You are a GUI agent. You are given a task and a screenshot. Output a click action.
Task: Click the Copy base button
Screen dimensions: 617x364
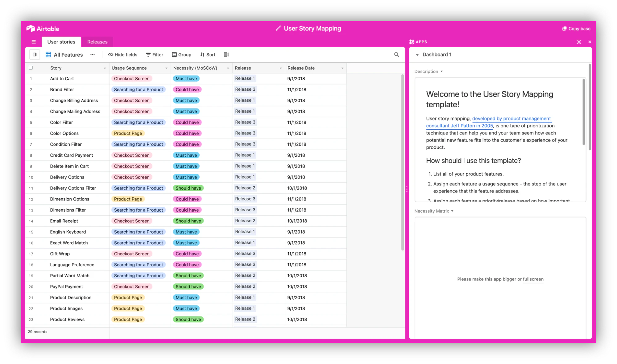(x=576, y=29)
